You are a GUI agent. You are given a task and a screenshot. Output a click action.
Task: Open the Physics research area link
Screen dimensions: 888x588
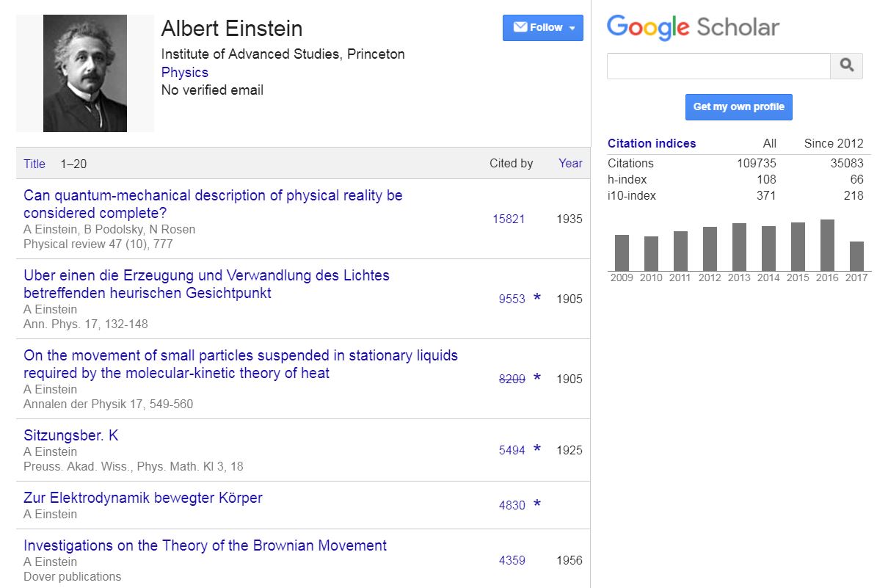pos(185,72)
